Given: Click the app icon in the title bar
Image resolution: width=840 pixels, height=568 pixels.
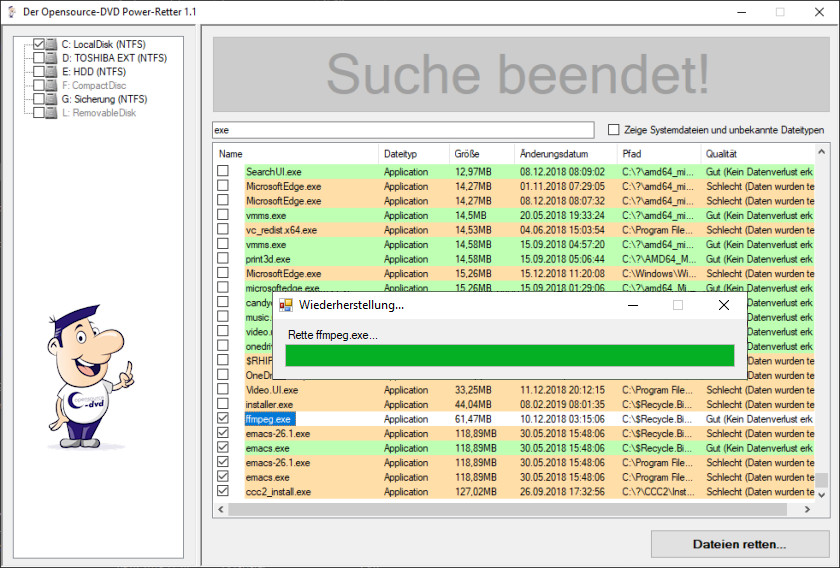Looking at the screenshot, I should coord(10,11).
